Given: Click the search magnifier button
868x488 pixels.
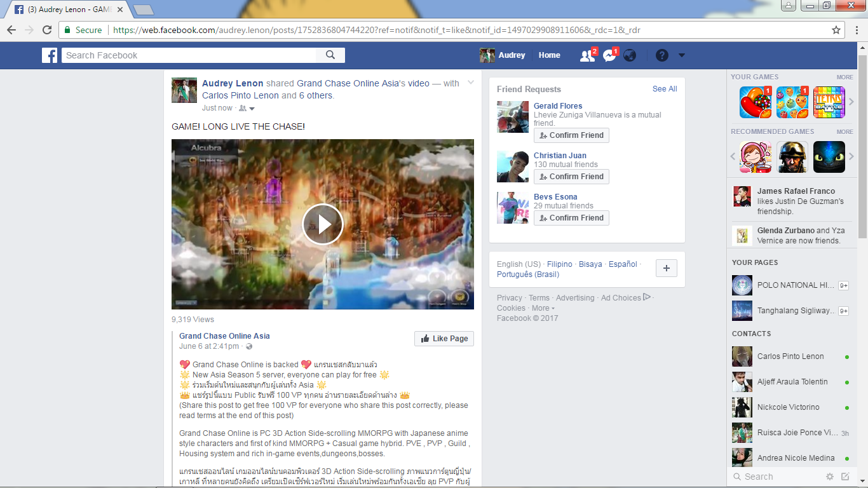Looking at the screenshot, I should click(330, 55).
